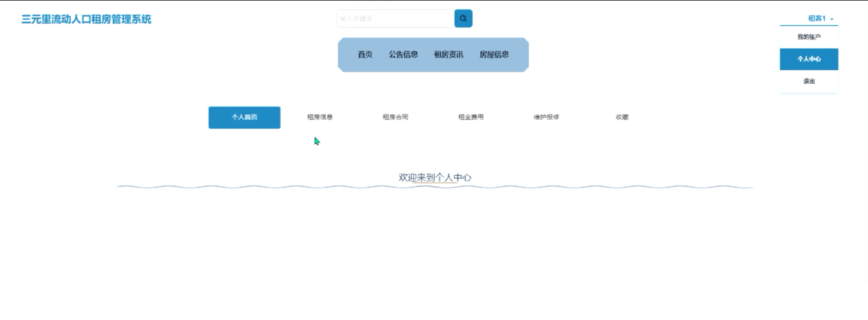Image resolution: width=868 pixels, height=320 pixels.
Task: Open the 租房资讯 navigation link
Action: [x=448, y=55]
